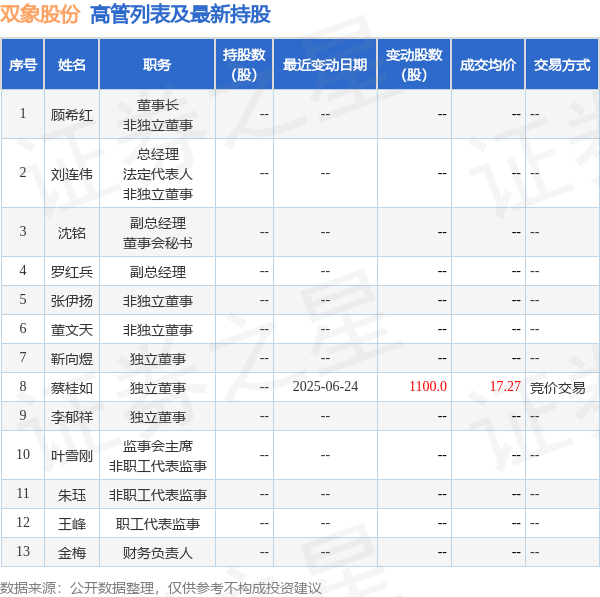
Task: Click 监事会主席 in 叶雪刚's row
Action: [158, 446]
